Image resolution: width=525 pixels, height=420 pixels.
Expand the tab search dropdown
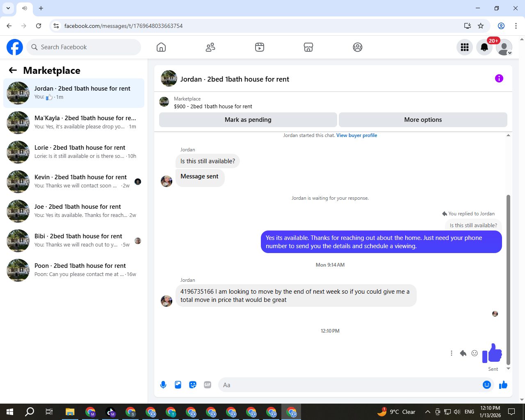8,8
